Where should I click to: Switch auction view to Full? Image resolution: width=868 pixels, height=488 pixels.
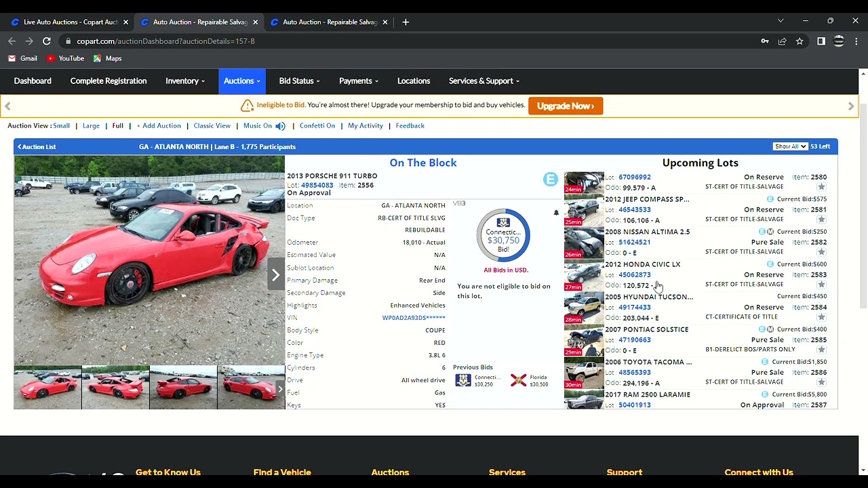click(118, 125)
